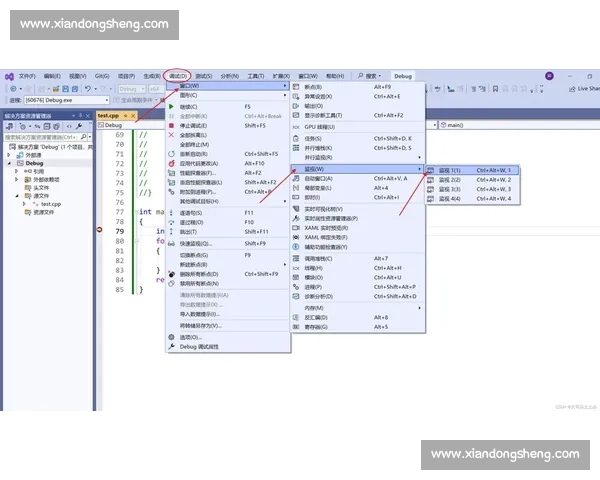Click the bookmark icon in top-right toolbar
Screen dimensions: 600x480
pyautogui.click(x=495, y=89)
